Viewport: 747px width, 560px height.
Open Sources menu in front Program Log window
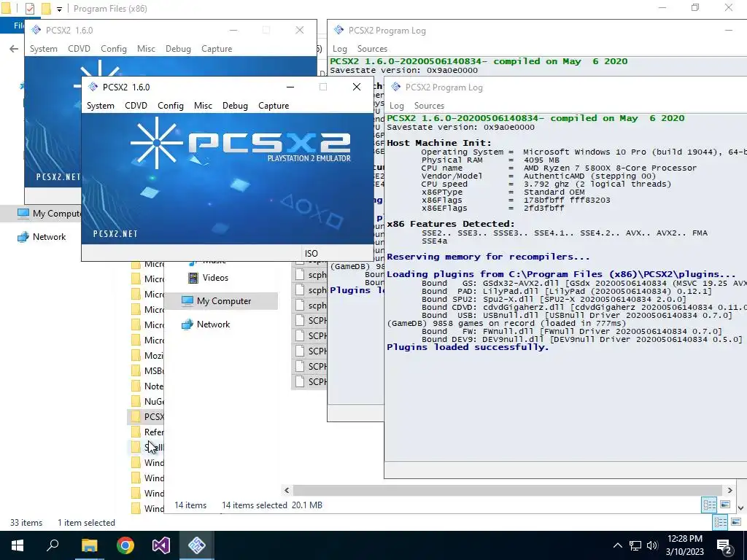click(x=429, y=106)
